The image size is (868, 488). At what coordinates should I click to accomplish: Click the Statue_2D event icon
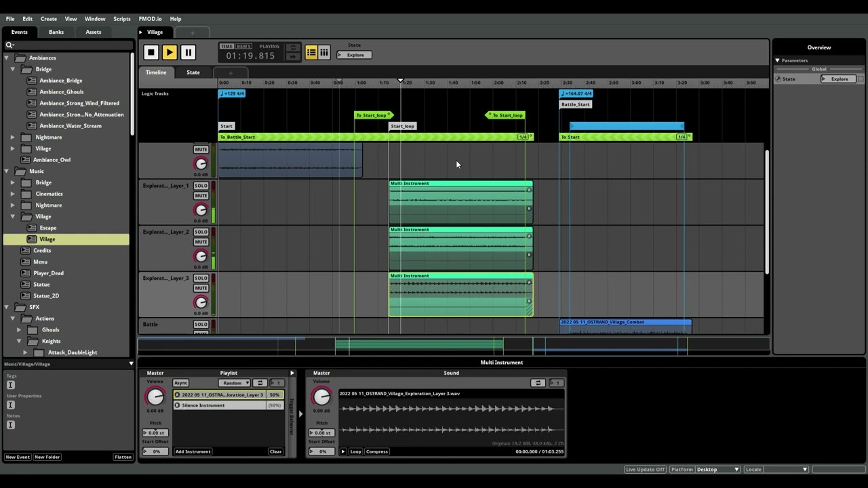click(26, 296)
